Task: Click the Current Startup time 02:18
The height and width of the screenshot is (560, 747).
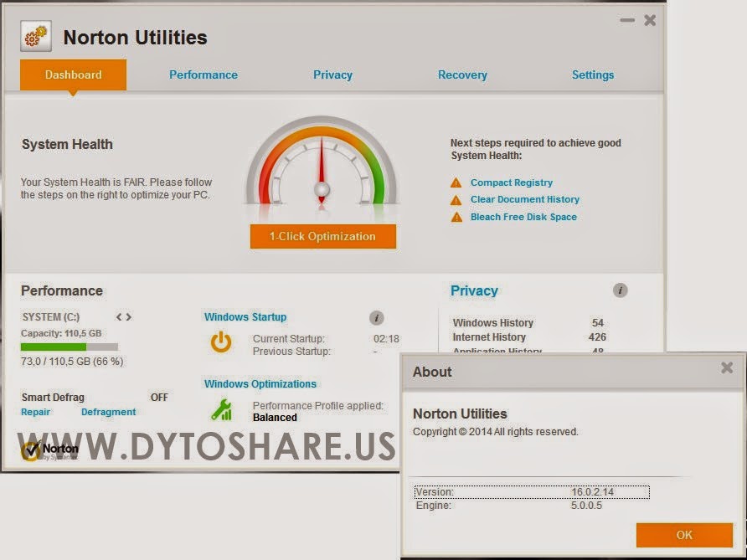Action: pyautogui.click(x=386, y=339)
